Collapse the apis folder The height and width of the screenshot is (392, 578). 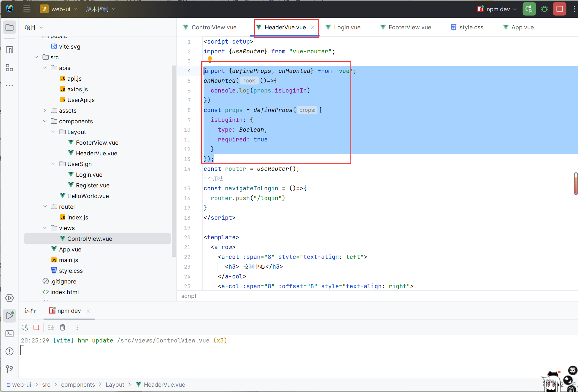point(45,68)
